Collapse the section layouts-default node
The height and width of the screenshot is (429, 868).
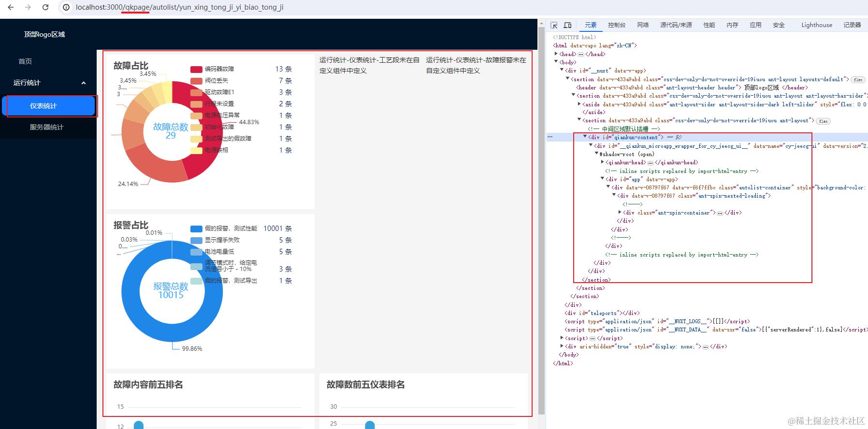point(568,79)
